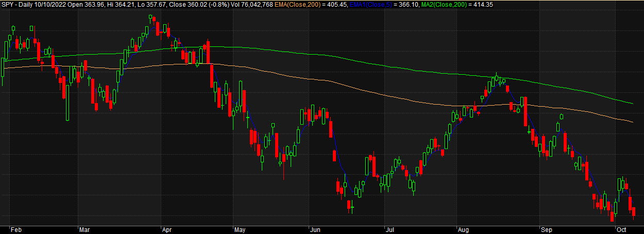Select the May label on the date axis
This screenshot has height=234, width=644.
(240, 230)
